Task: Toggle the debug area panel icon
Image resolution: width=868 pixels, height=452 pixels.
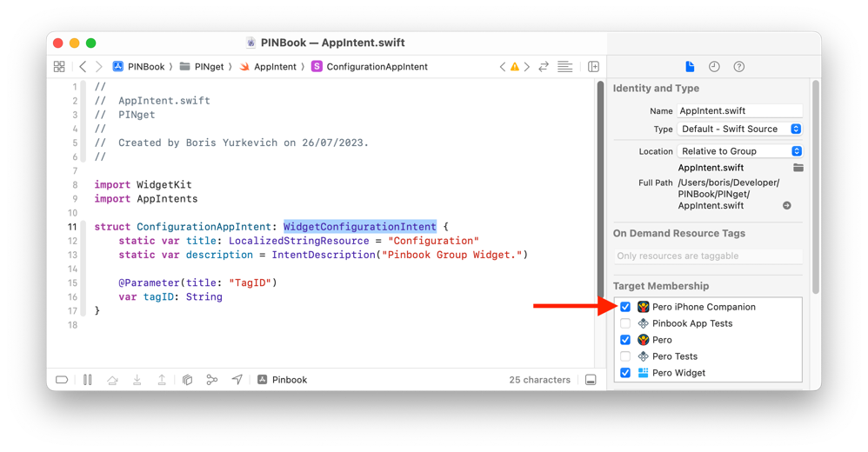Action: pyautogui.click(x=591, y=380)
